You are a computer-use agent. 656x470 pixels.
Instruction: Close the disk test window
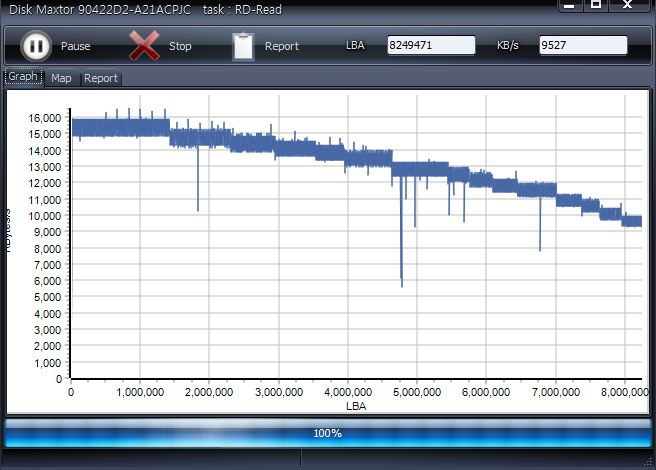tap(628, 5)
